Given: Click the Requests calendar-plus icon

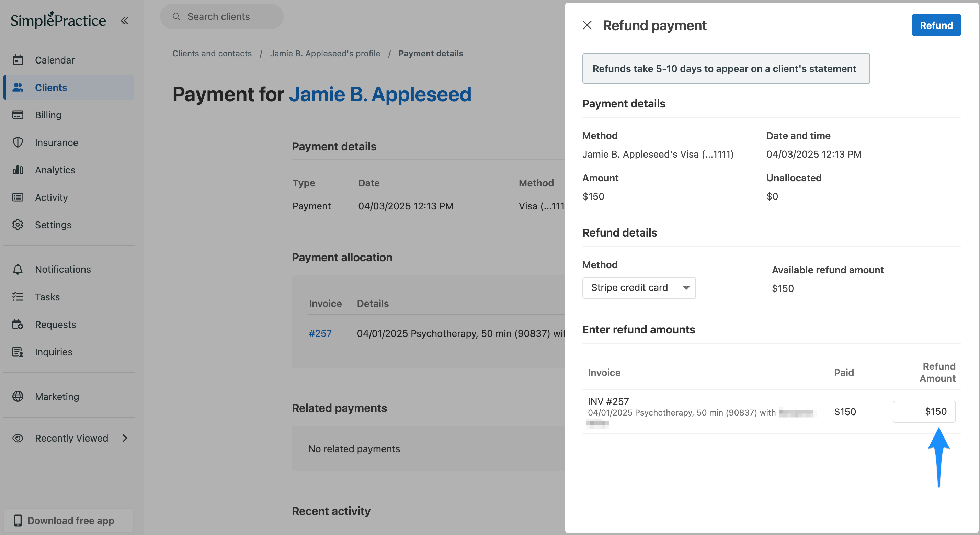Looking at the screenshot, I should [x=18, y=324].
